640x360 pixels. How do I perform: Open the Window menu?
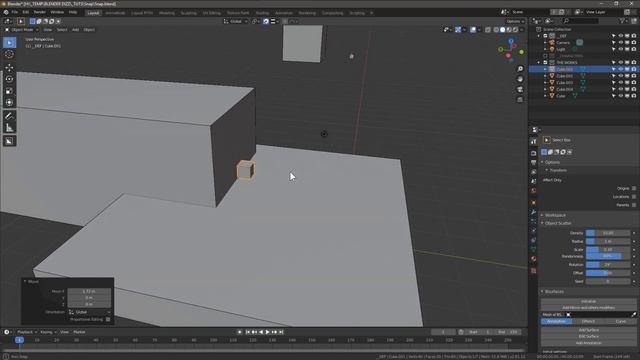pos(57,12)
